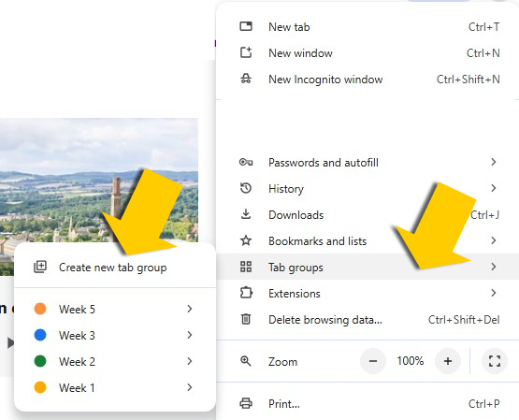Click the Incognito window icon
Viewport: 519px width, 420px height.
coord(246,79)
